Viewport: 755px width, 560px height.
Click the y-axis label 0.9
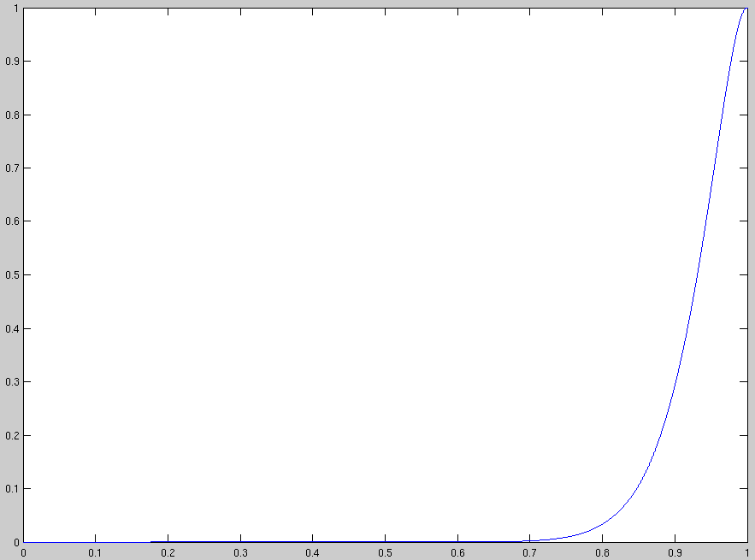12,62
